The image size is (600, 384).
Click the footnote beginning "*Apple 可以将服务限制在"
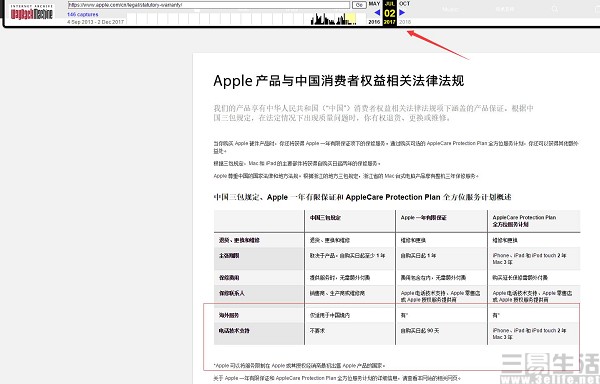(299, 366)
